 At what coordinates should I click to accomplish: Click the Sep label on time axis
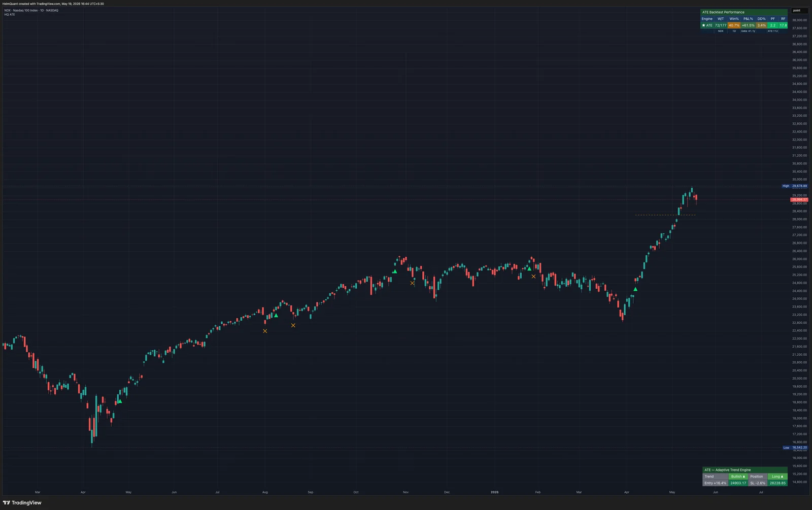tap(311, 492)
